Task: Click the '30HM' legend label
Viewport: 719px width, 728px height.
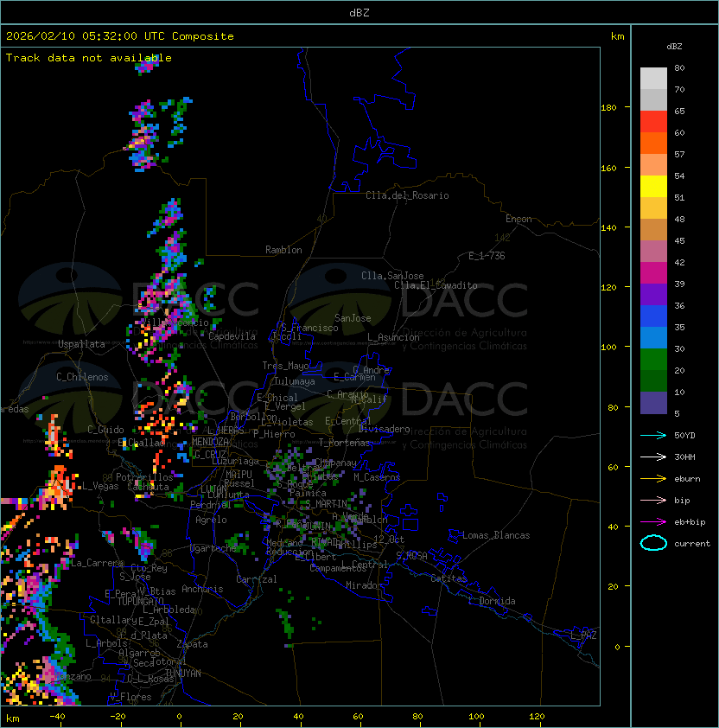Action: (684, 457)
